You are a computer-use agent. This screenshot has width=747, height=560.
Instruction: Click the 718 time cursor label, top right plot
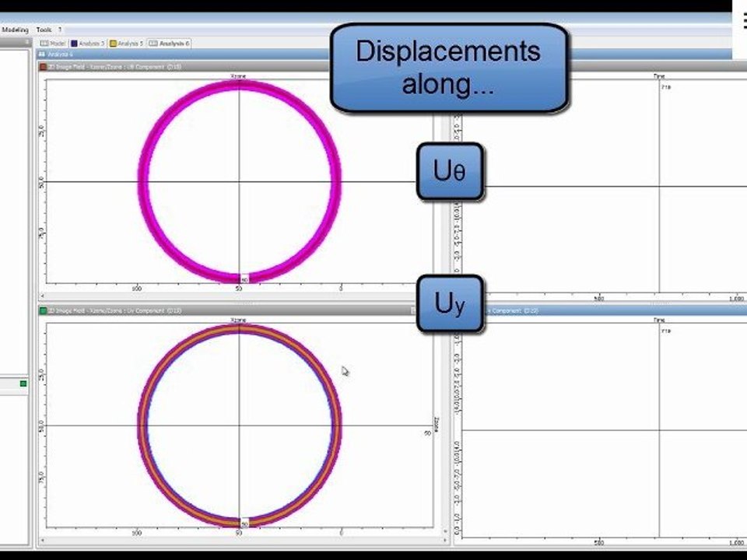pyautogui.click(x=666, y=87)
